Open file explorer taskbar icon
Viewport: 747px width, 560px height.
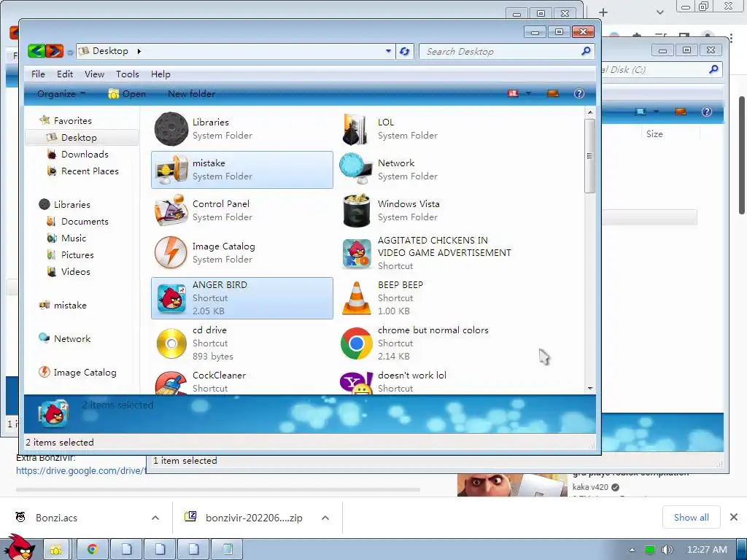click(x=55, y=550)
